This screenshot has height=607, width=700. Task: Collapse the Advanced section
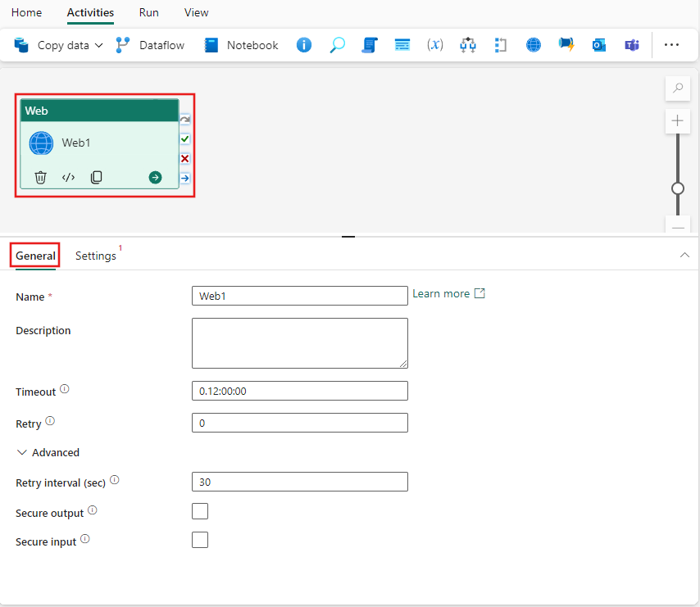point(21,452)
